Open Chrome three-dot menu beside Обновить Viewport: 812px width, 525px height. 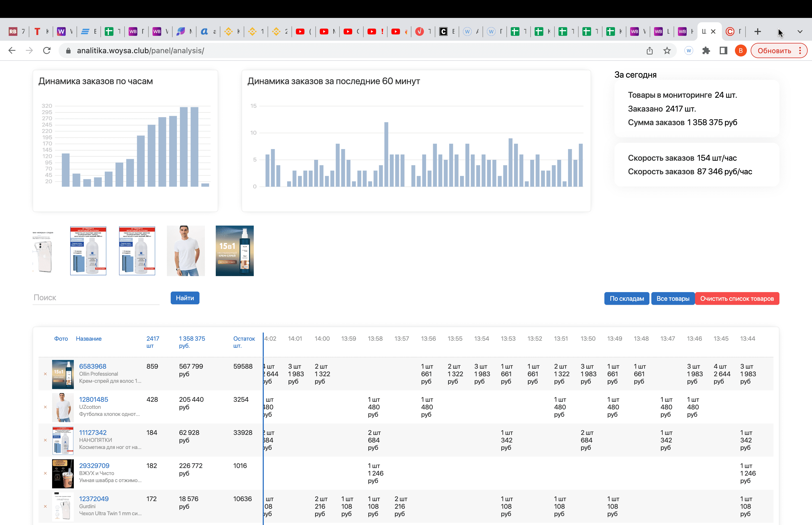coord(800,50)
